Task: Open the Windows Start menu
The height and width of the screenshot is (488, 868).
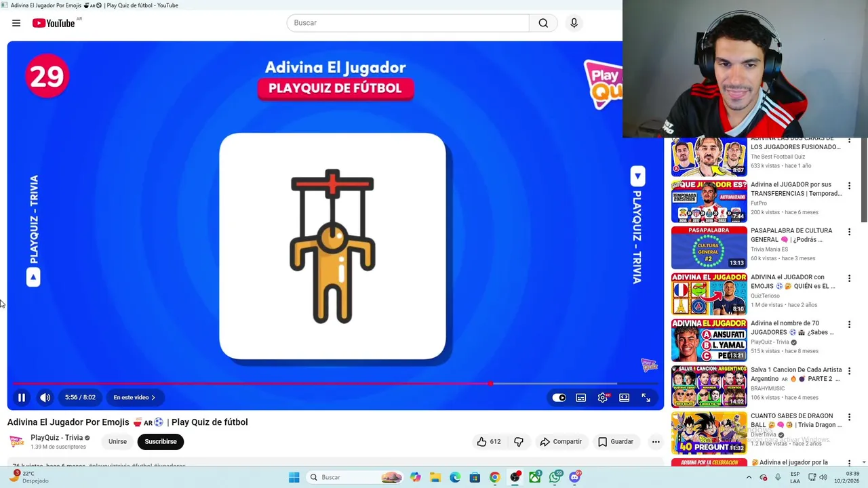Action: click(294, 478)
